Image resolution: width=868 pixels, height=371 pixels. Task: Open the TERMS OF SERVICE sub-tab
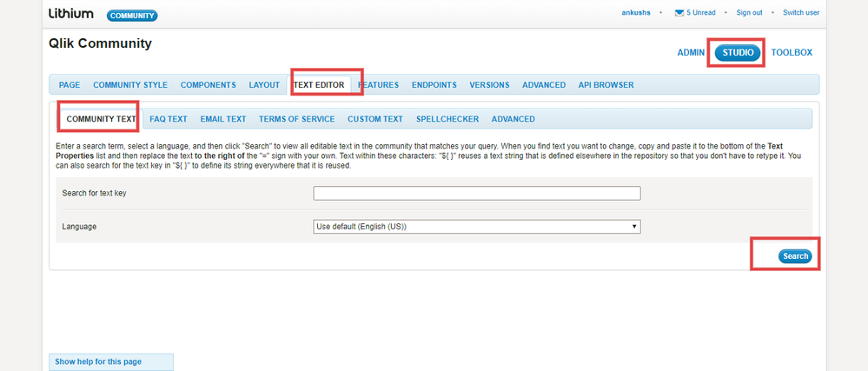(x=296, y=119)
